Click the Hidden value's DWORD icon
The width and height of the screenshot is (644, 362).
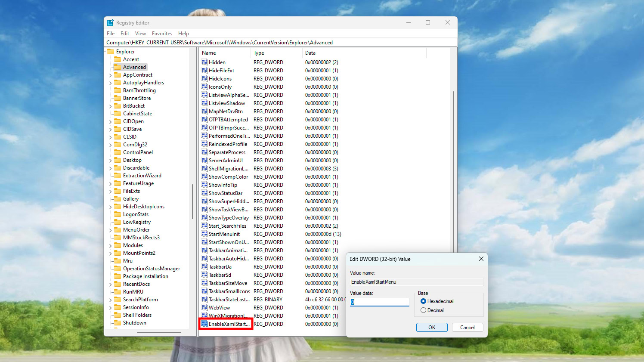(x=204, y=62)
